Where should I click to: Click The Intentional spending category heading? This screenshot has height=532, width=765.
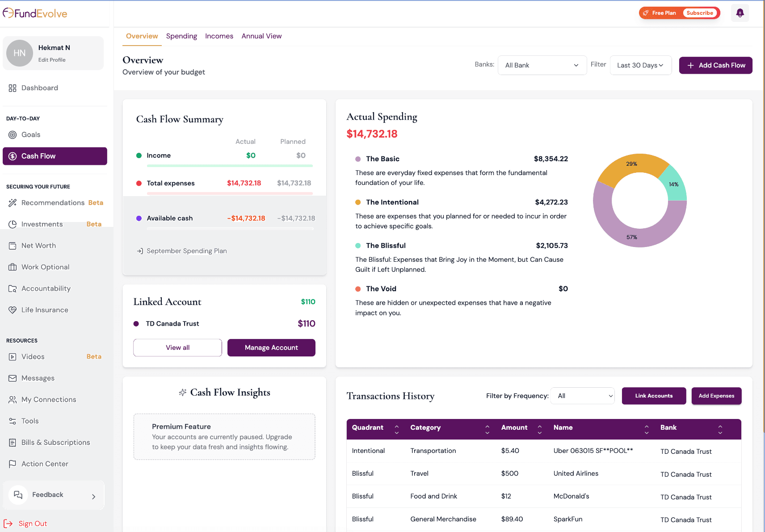coord(392,202)
